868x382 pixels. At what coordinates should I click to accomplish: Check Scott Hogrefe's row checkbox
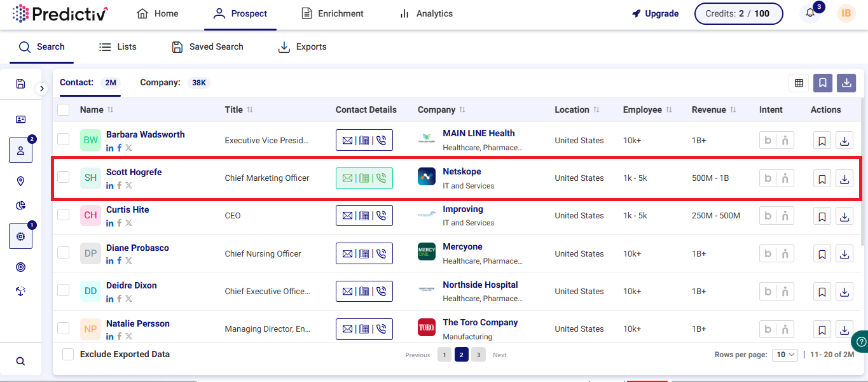[64, 176]
